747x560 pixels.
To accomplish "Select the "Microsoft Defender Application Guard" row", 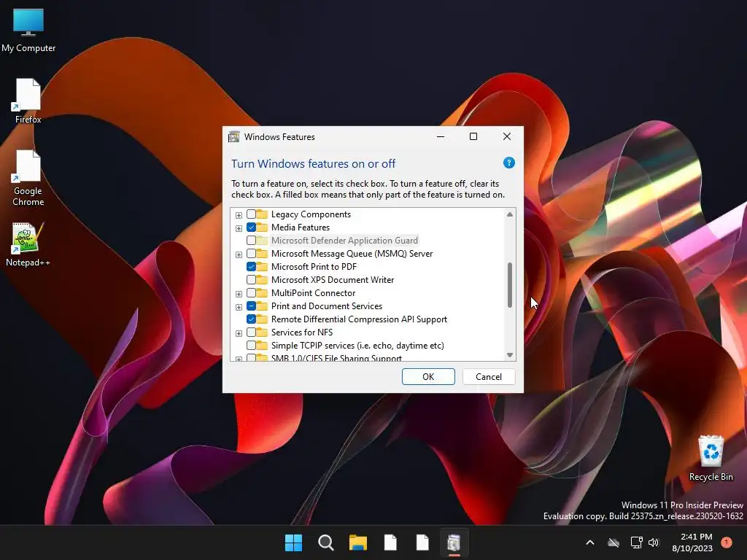I will [344, 241].
